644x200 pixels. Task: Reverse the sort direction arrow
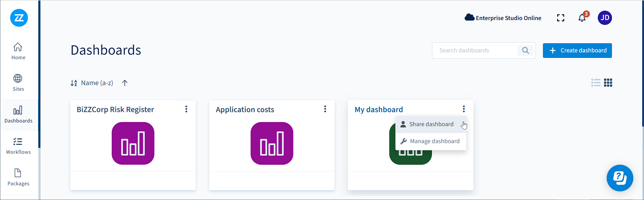[x=125, y=83]
